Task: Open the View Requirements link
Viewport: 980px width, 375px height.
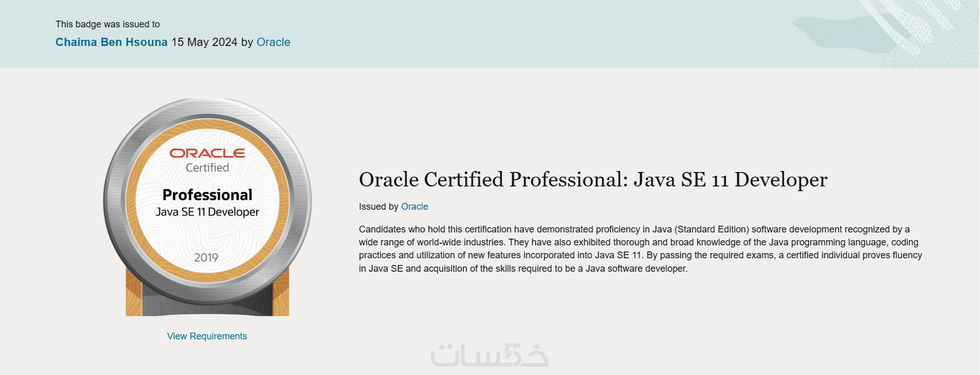Action: click(x=207, y=336)
